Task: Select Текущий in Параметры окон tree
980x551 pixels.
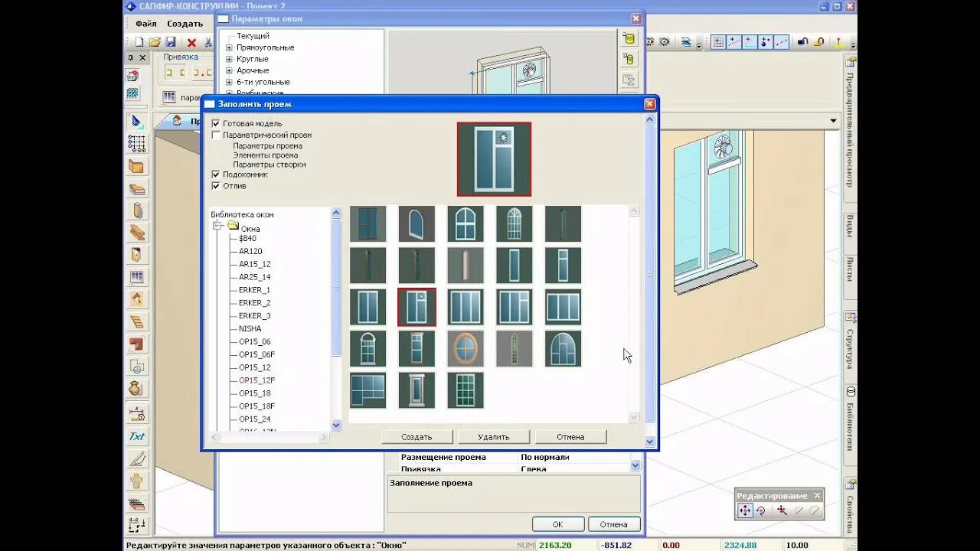Action: 253,36
